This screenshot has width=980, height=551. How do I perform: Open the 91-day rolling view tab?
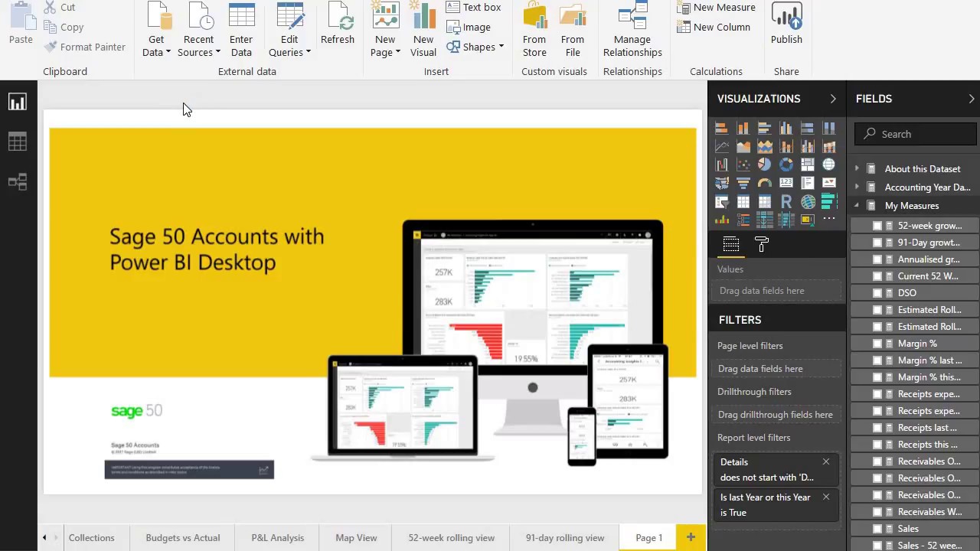click(x=565, y=538)
